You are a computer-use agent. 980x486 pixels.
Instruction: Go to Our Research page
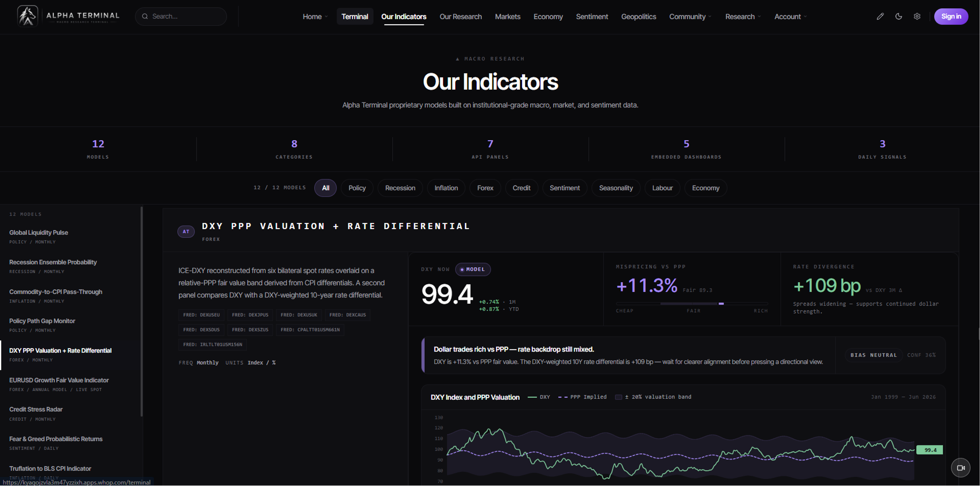(x=461, y=16)
